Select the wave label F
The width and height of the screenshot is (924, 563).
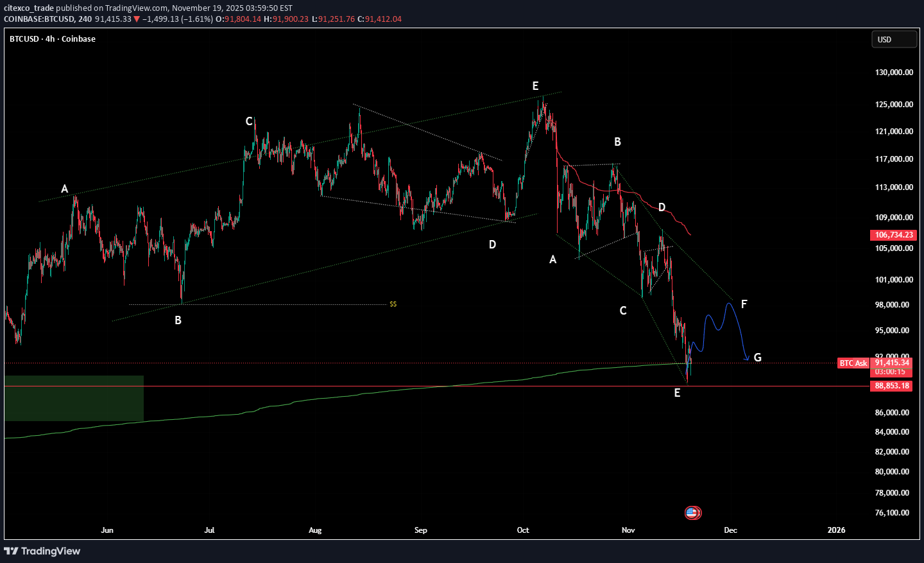pos(744,304)
